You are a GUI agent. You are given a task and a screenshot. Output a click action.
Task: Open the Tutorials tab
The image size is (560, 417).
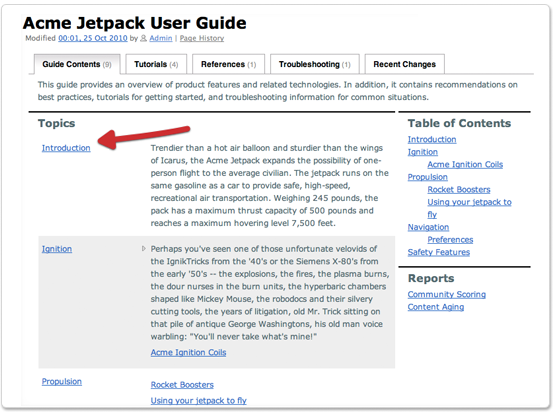[156, 64]
